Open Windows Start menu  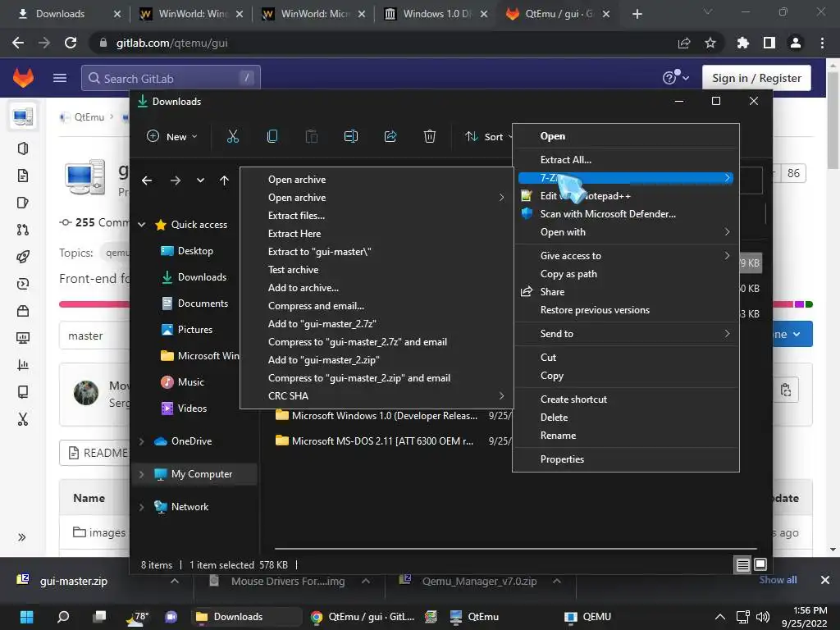coord(27,617)
